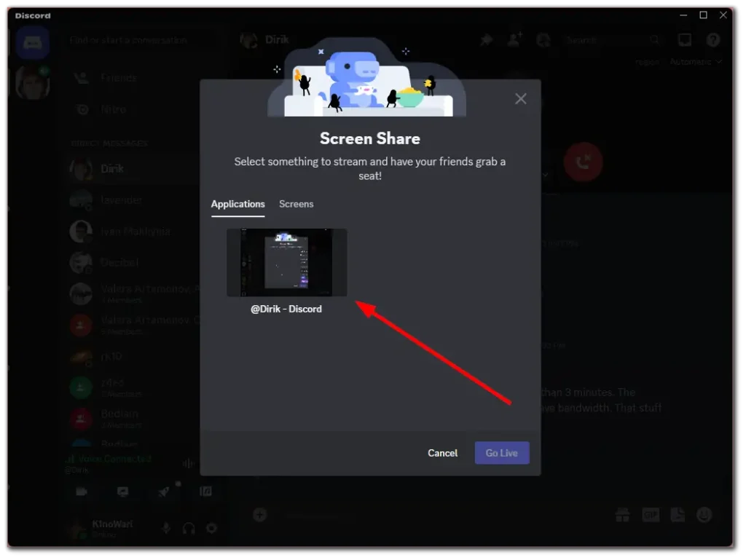
Task: Start an activity with the rocket icon
Action: (164, 492)
